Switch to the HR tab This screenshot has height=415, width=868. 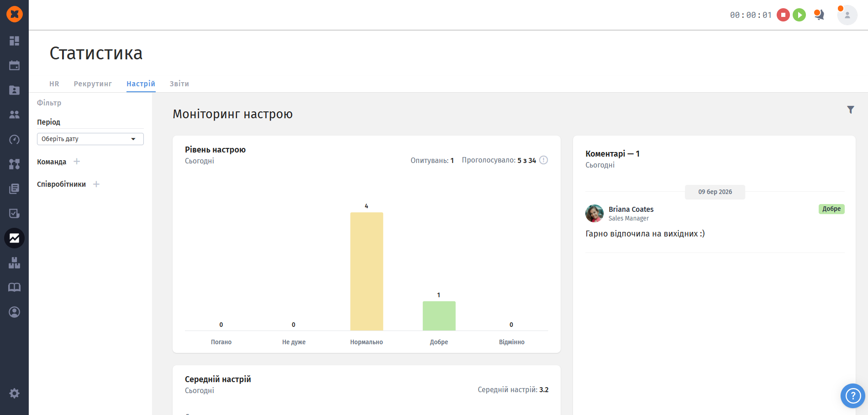click(54, 84)
